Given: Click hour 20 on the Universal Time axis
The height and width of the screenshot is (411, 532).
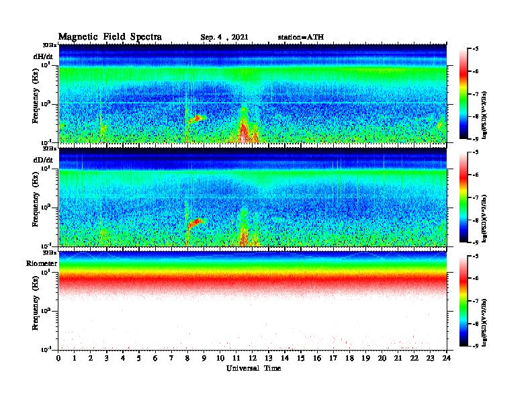Looking at the screenshot, I should point(382,359).
